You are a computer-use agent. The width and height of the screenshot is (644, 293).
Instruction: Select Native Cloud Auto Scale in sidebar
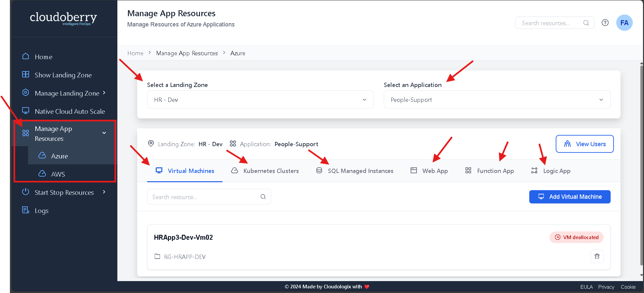click(64, 111)
